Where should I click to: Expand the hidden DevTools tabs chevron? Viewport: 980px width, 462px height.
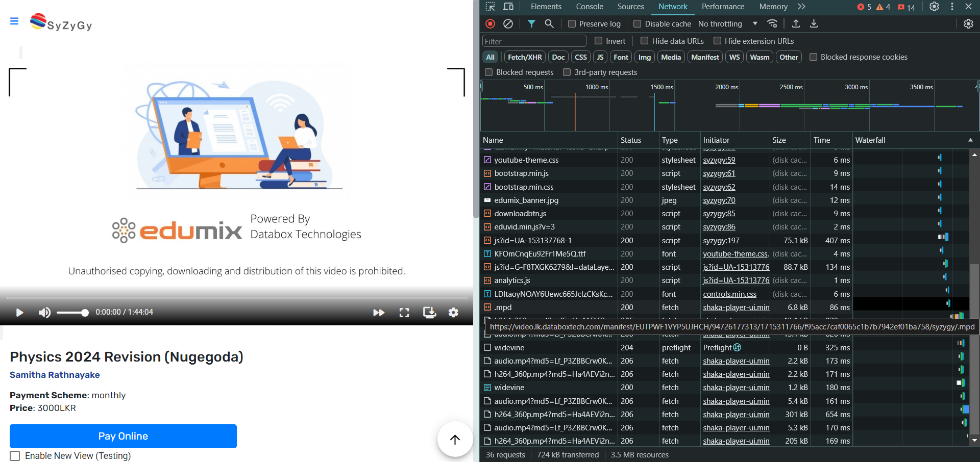801,7
